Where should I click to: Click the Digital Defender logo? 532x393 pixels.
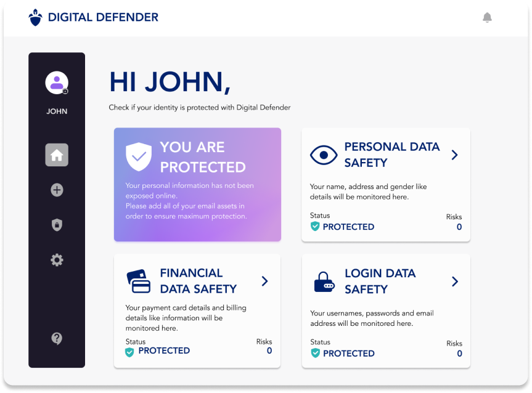pos(94,17)
